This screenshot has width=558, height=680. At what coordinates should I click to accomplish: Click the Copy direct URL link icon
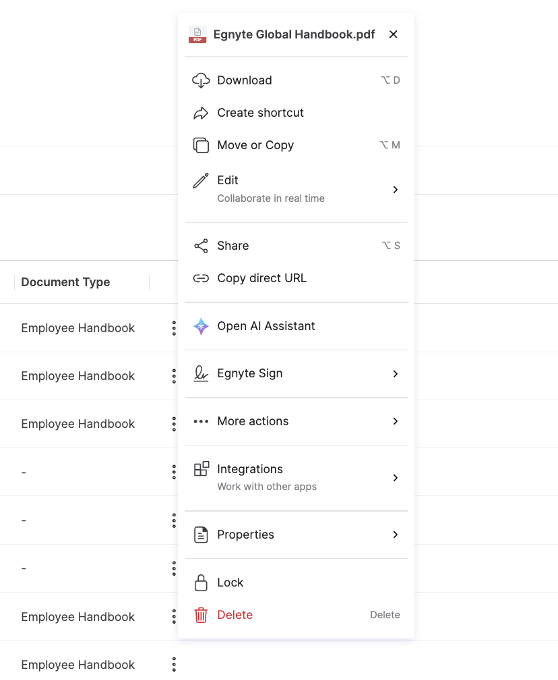tap(201, 278)
